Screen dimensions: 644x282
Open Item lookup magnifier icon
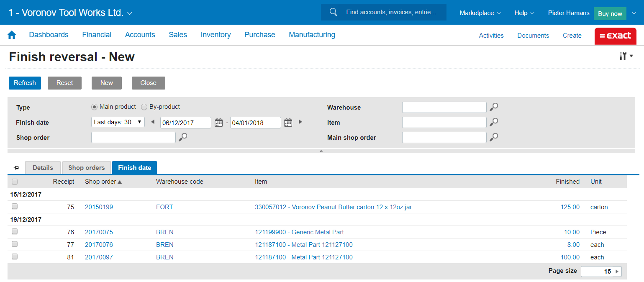pyautogui.click(x=494, y=122)
